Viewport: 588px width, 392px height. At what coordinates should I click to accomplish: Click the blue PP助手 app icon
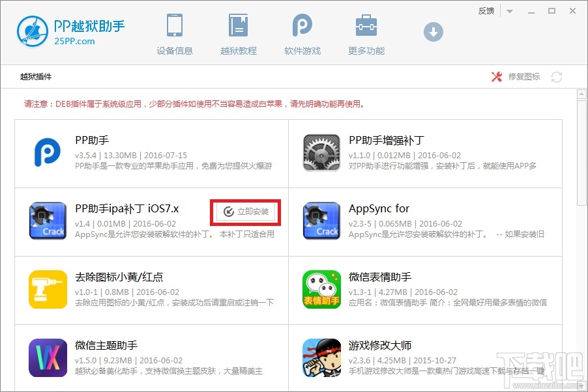[48, 150]
